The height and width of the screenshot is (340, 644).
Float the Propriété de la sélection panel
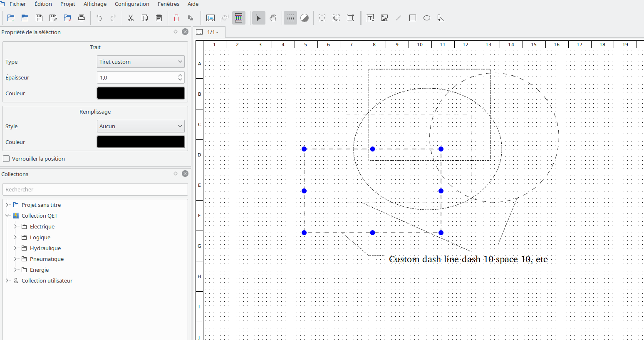click(176, 32)
